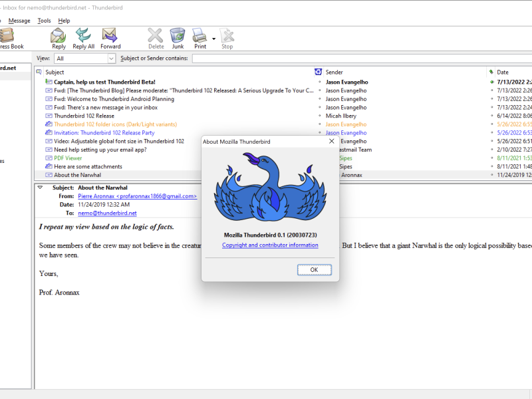Image resolution: width=532 pixels, height=399 pixels.
Task: Click the Delete toolbar icon
Action: pyautogui.click(x=156, y=39)
